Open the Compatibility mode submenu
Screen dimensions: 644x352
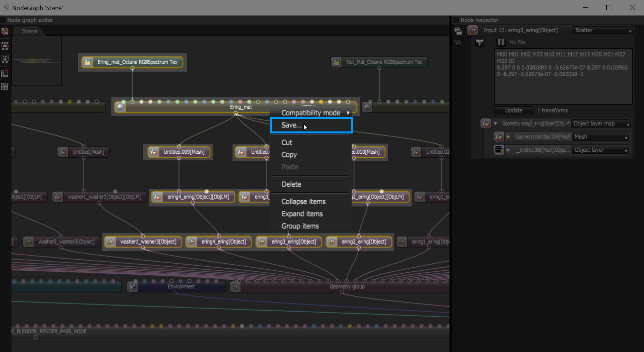(x=310, y=113)
